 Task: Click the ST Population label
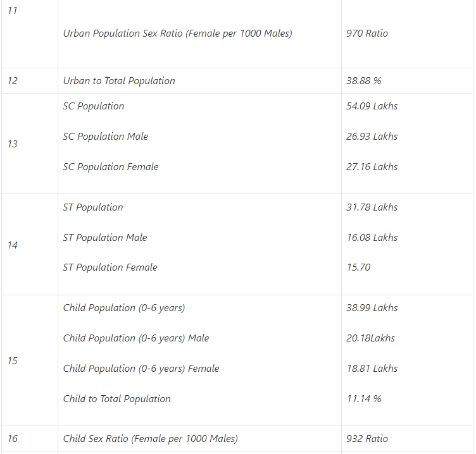93,207
